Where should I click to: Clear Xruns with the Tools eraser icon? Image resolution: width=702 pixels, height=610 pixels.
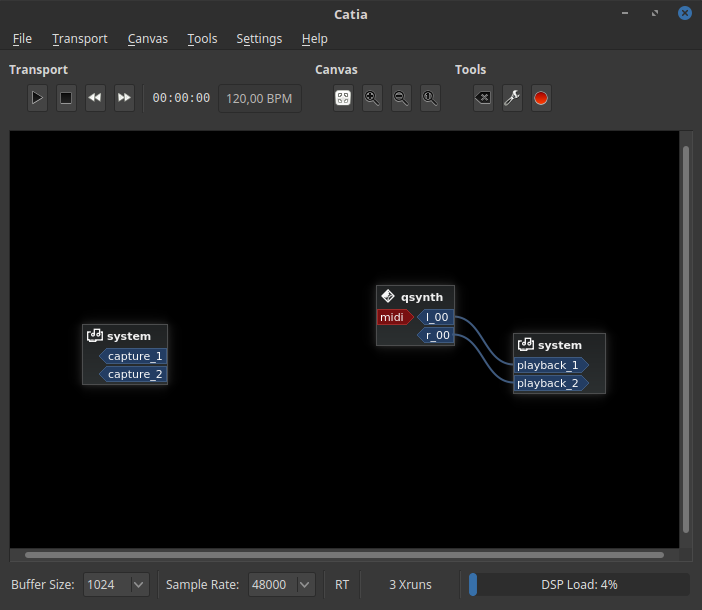pyautogui.click(x=483, y=98)
